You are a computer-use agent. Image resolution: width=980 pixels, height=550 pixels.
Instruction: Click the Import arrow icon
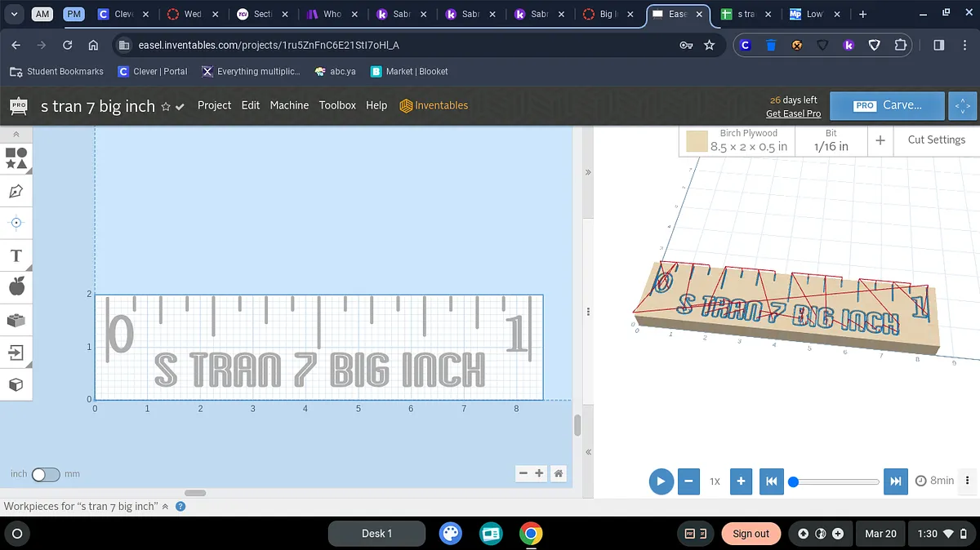[x=16, y=353]
